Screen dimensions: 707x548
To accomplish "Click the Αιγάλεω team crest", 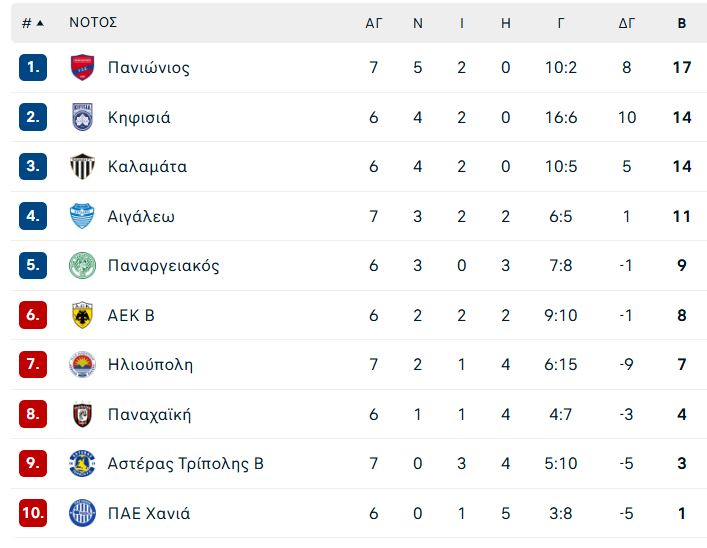I will coord(83,216).
